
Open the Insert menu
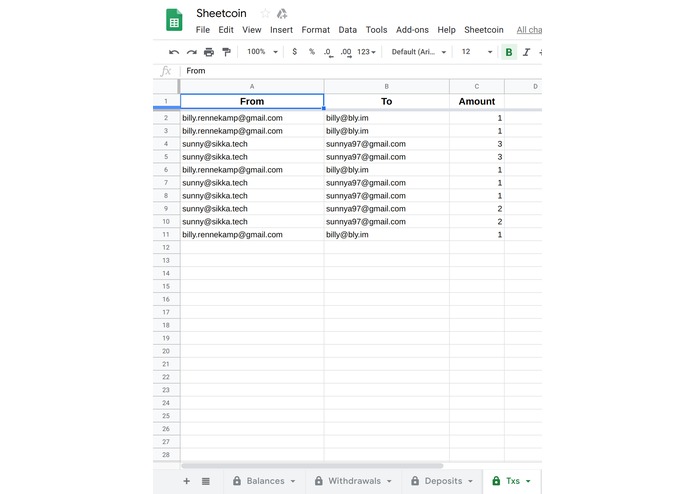[281, 30]
